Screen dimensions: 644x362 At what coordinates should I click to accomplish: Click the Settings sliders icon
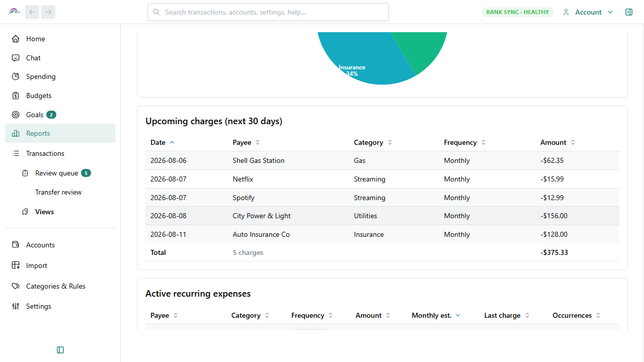tap(16, 306)
